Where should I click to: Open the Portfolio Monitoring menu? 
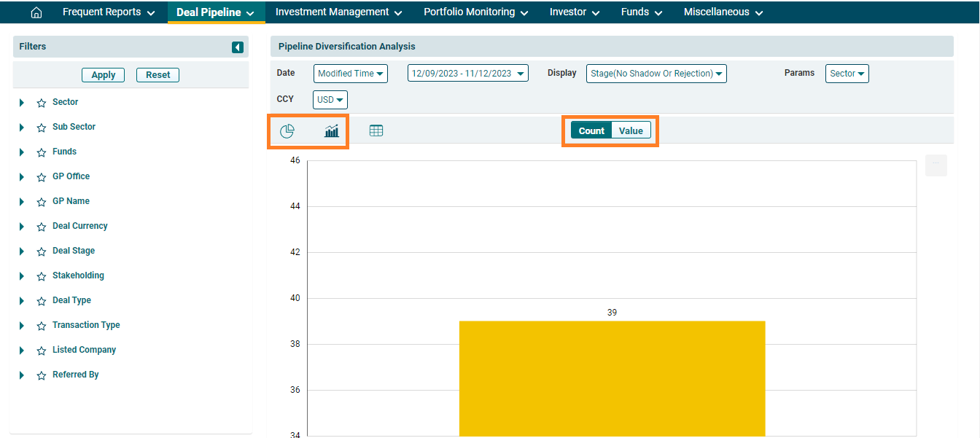[475, 12]
